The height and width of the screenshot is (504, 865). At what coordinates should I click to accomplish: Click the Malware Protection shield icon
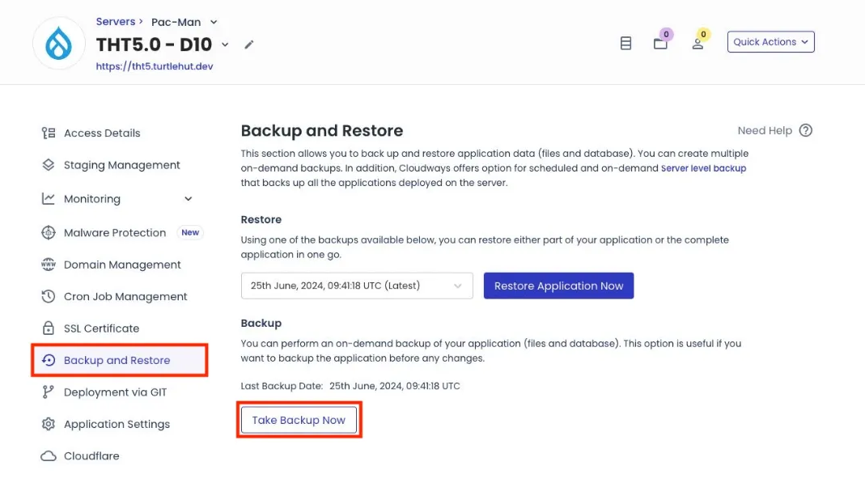coord(49,233)
